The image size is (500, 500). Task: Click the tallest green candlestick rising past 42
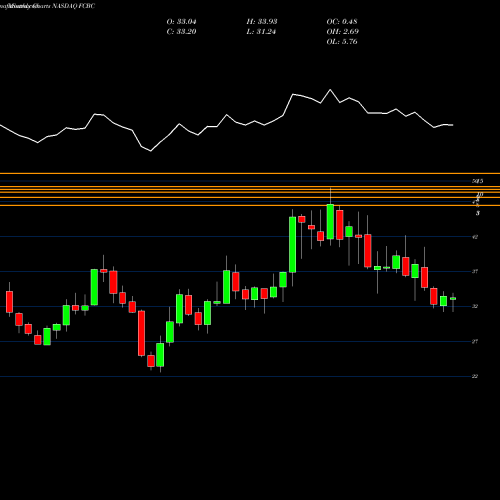(292, 245)
